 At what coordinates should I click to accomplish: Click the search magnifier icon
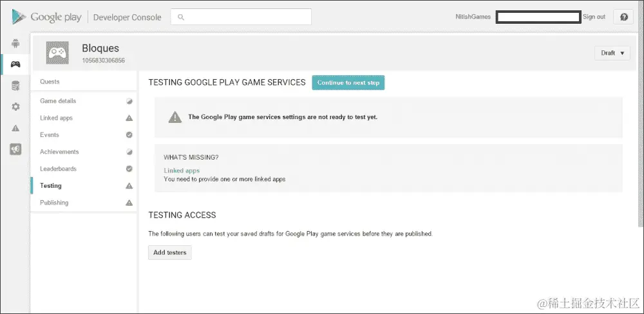[x=181, y=17]
